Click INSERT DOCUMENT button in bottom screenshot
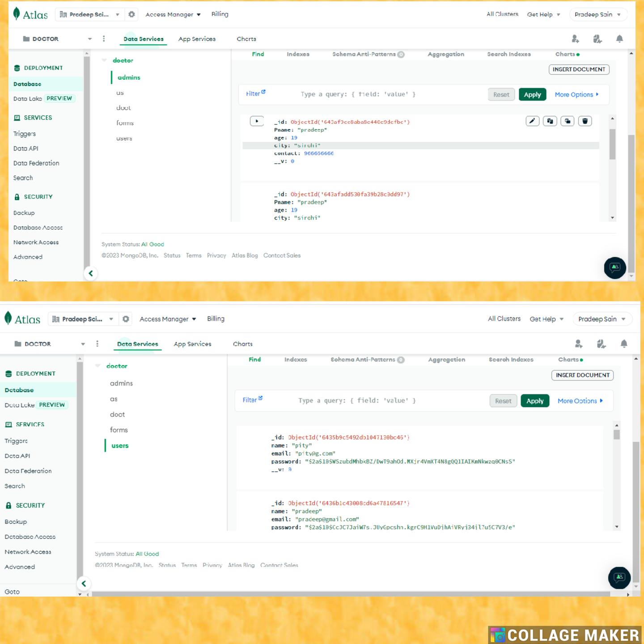Screen dimensions: 644x644 [x=582, y=375]
